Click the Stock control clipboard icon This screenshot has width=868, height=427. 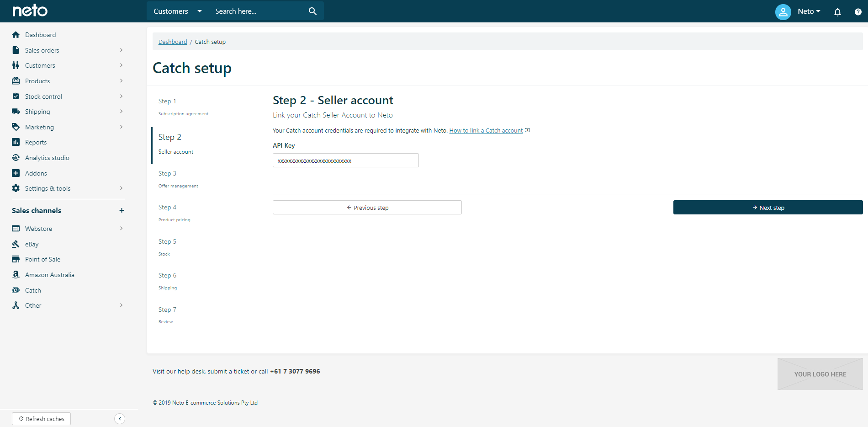16,96
